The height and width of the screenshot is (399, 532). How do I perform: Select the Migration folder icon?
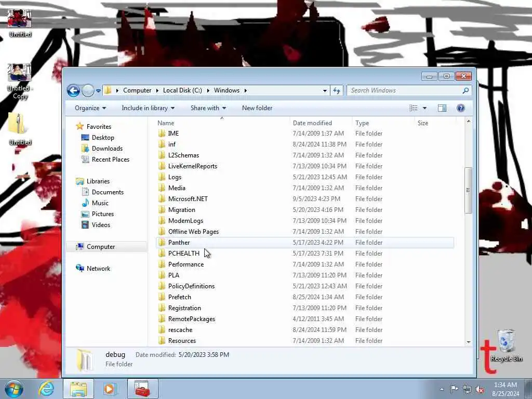tap(162, 210)
